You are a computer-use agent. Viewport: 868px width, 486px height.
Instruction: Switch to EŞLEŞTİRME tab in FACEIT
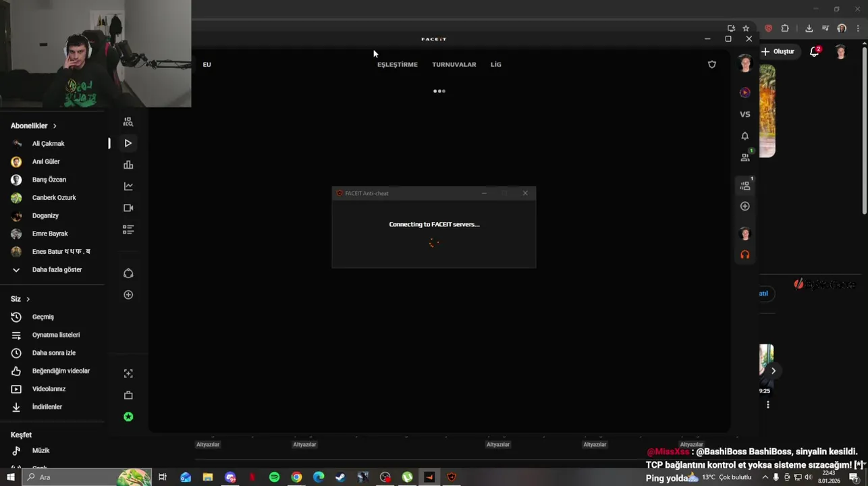398,64
